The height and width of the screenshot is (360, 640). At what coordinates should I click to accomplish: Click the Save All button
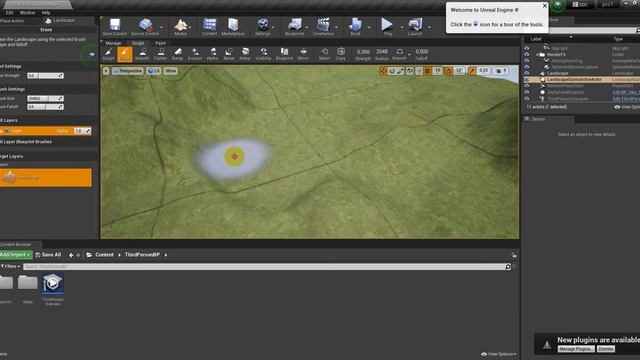coord(48,255)
